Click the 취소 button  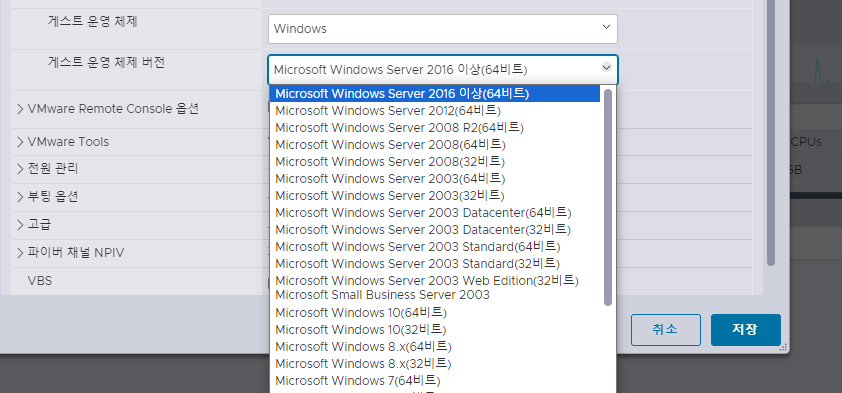tap(665, 330)
